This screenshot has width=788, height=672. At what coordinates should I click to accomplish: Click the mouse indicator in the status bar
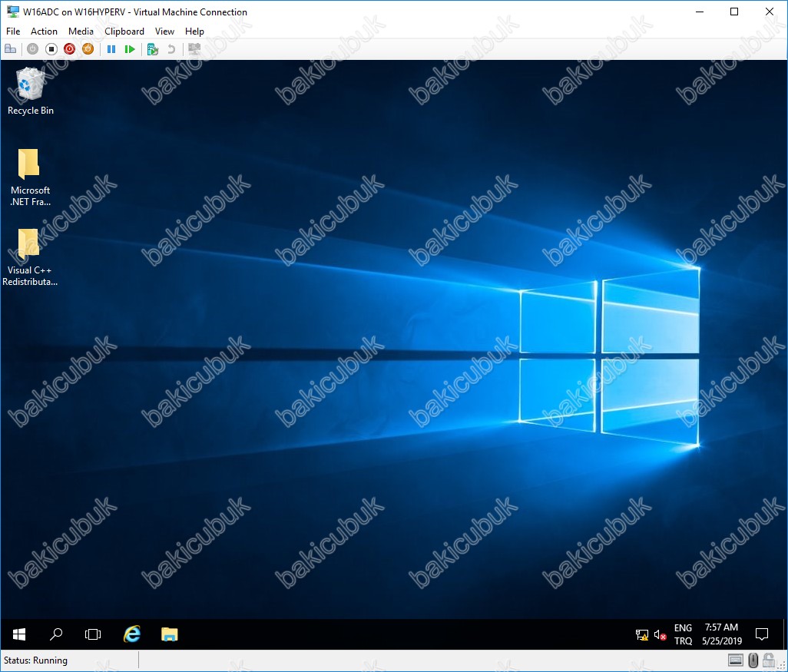click(753, 660)
